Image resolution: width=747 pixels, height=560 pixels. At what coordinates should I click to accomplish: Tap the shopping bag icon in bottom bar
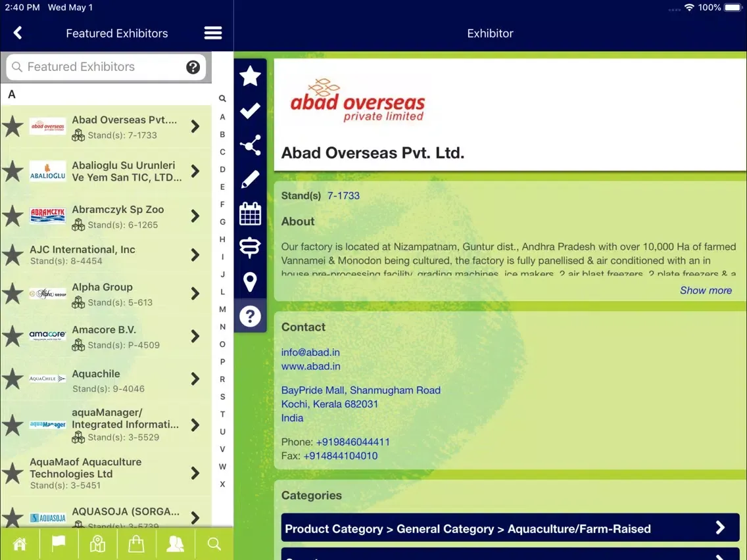coord(136,544)
